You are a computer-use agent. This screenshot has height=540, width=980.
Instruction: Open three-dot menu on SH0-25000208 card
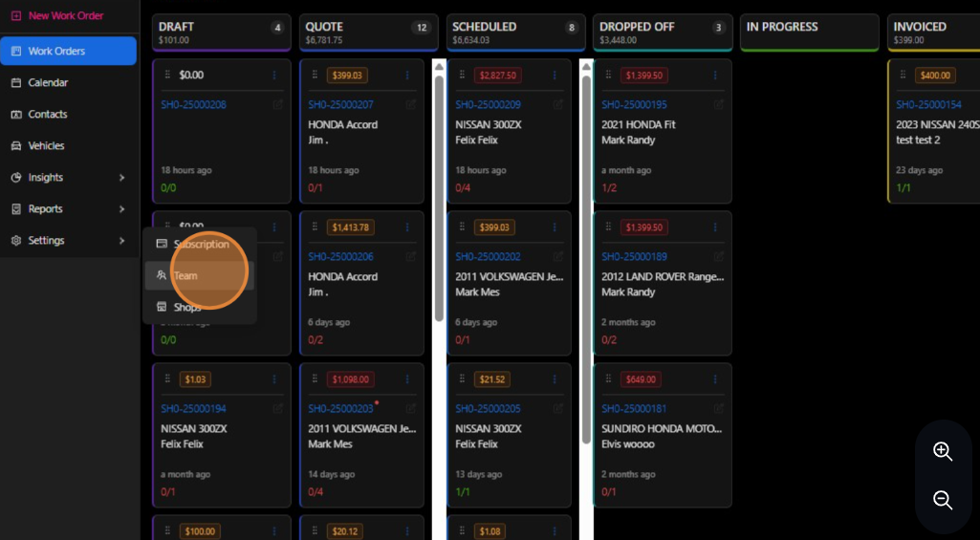pos(273,75)
